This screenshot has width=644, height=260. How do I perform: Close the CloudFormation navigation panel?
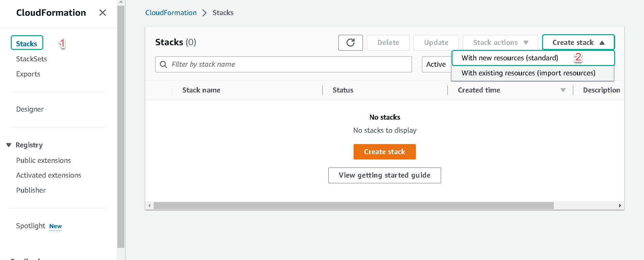tap(103, 13)
